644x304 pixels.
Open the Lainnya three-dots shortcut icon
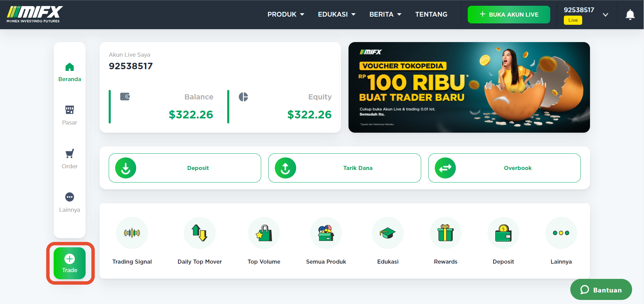pos(561,233)
